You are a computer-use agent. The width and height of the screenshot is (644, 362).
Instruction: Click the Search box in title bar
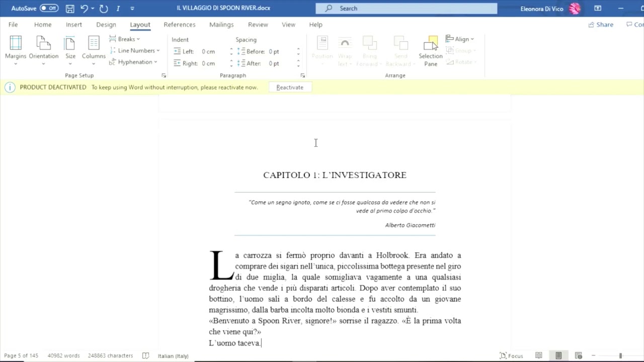(x=406, y=9)
